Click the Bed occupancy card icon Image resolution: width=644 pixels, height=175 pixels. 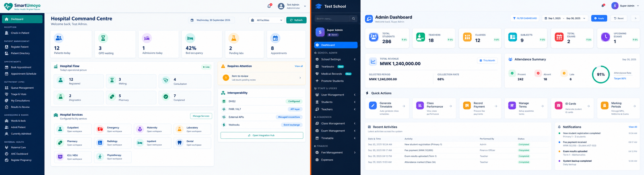click(190, 38)
